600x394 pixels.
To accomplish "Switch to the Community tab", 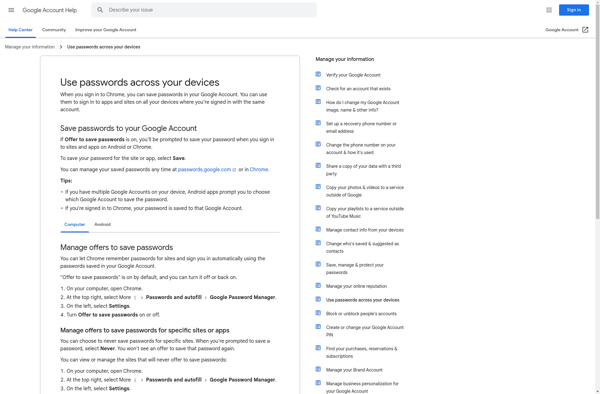I will pyautogui.click(x=54, y=30).
